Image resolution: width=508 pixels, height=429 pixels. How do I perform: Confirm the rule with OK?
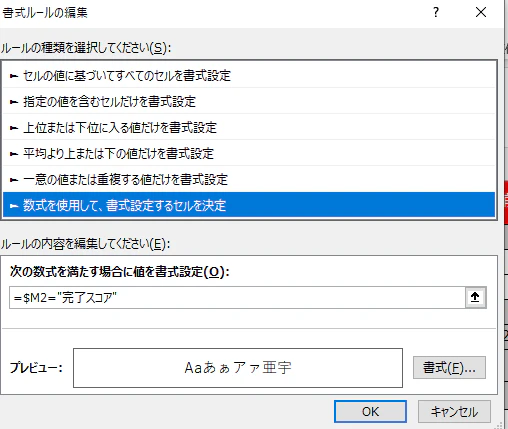(x=370, y=411)
